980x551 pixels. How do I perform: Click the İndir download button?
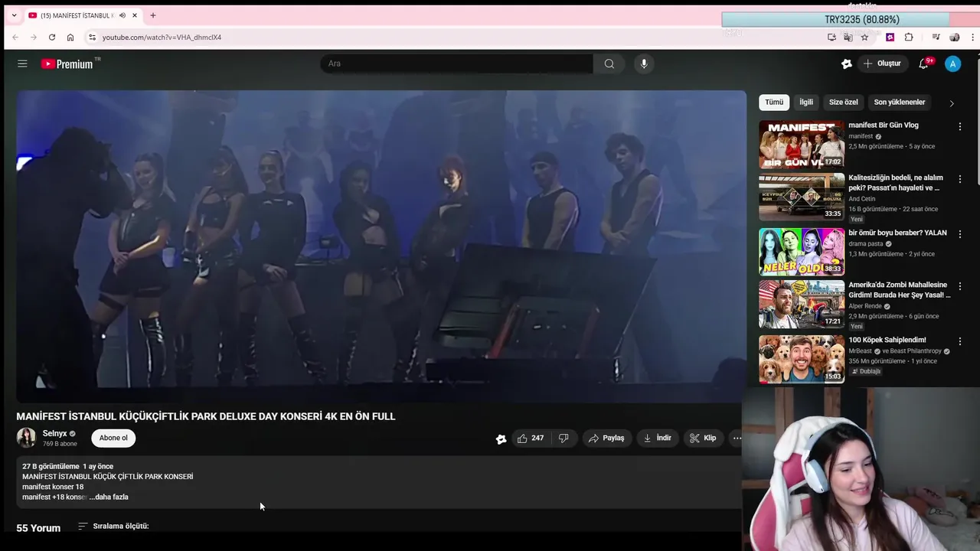[657, 438]
